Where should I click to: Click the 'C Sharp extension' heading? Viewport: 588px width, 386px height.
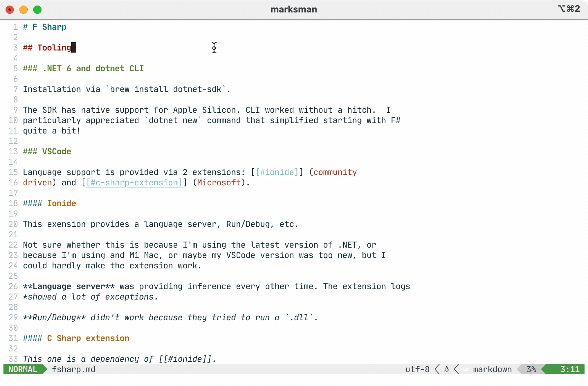88,338
